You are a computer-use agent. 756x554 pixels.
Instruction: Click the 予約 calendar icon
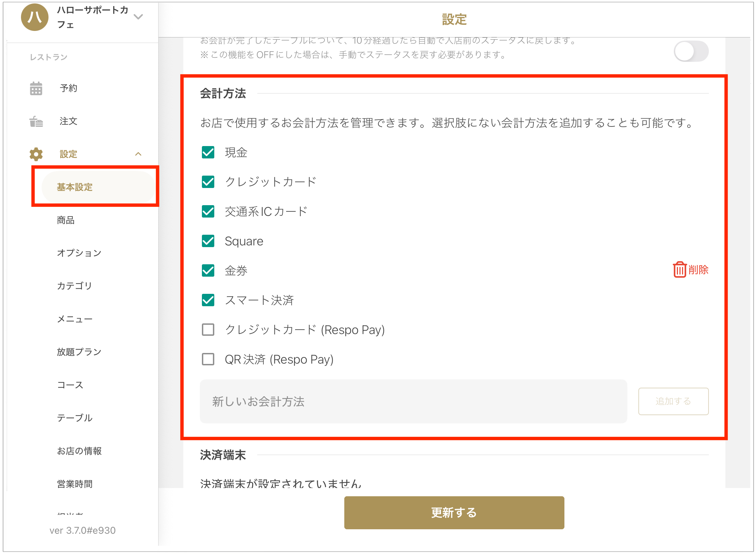tap(36, 88)
